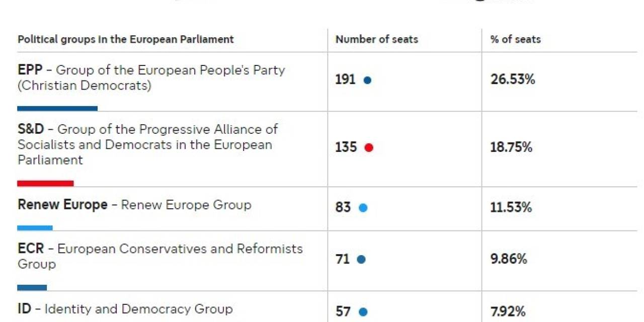Click the 18.75% value for S&D
The image size is (644, 322).
[511, 147]
